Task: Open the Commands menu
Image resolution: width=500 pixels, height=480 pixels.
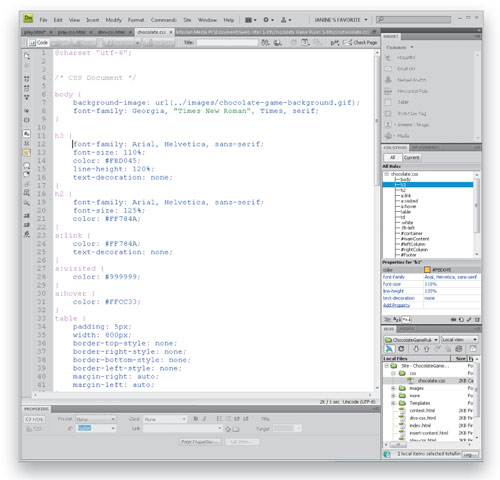Action: 164,20
